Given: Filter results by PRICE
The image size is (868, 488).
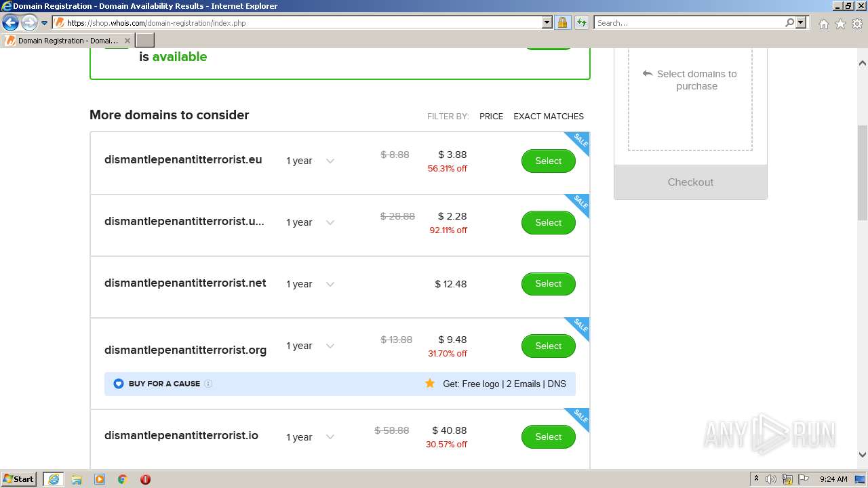Looking at the screenshot, I should click(x=491, y=116).
